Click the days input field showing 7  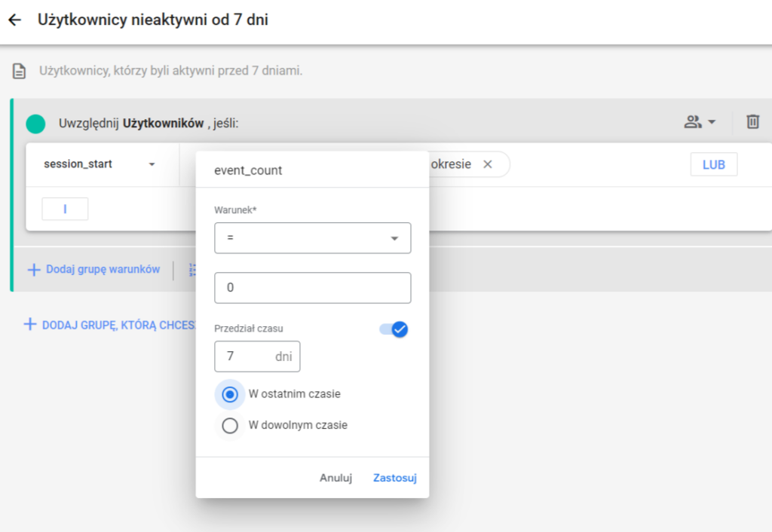(257, 356)
